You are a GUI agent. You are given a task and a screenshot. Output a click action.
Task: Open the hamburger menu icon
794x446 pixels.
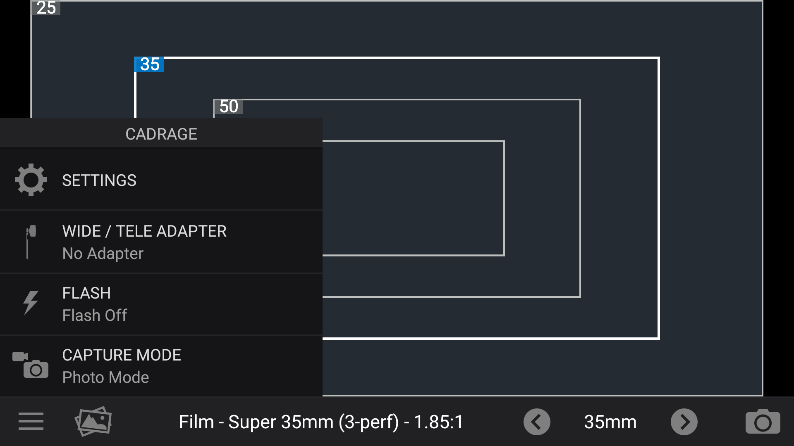coord(31,421)
